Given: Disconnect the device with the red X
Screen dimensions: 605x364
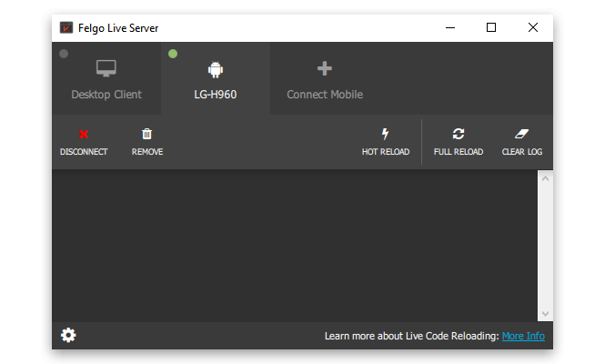Looking at the screenshot, I should pos(84,135).
